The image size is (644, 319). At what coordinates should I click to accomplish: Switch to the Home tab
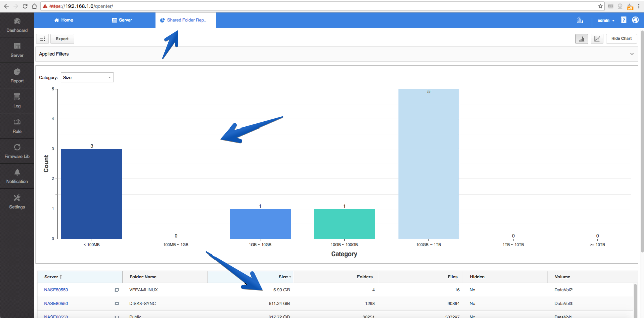coord(64,20)
